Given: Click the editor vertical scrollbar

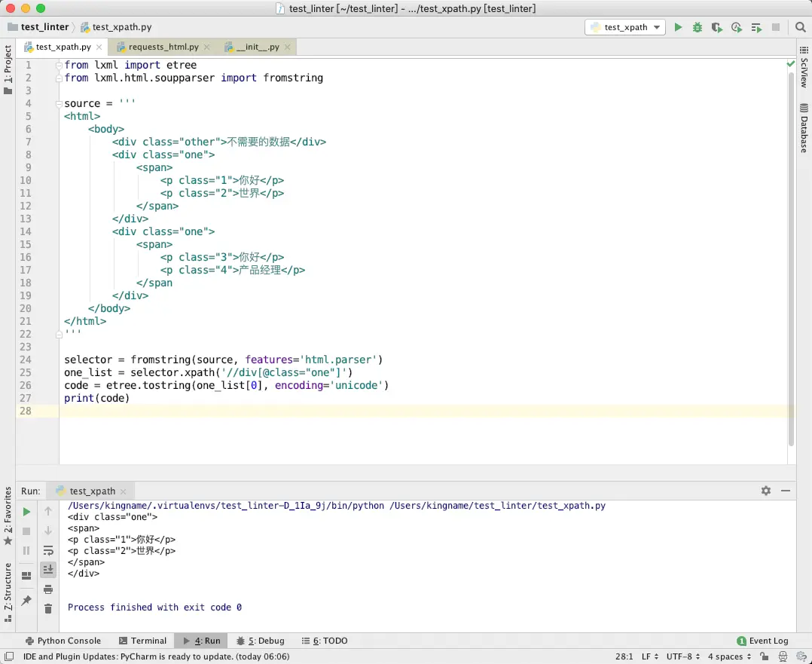Looking at the screenshot, I should point(791,259).
